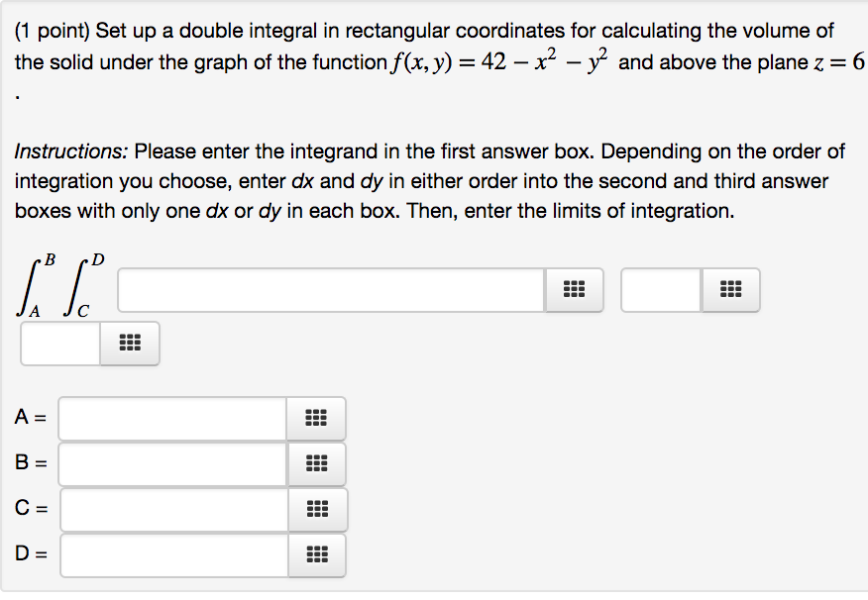This screenshot has width=868, height=600.
Task: Open the math keypad for the C limit
Action: coord(316,509)
